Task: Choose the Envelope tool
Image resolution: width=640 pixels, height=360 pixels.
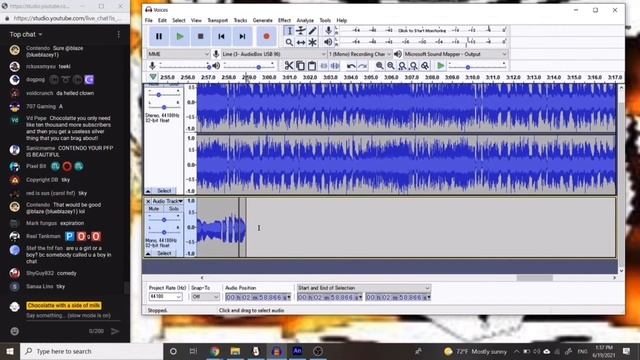Action: 301,31
